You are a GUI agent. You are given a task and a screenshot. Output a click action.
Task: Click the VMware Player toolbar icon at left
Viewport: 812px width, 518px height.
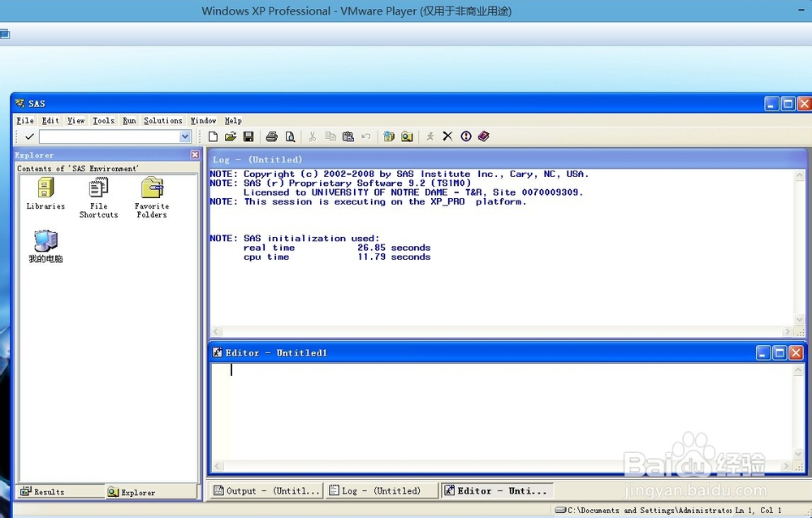[x=5, y=35]
